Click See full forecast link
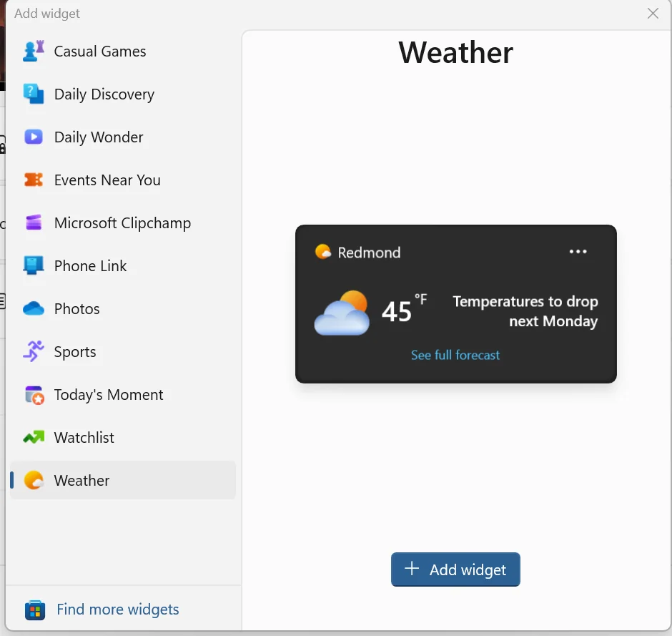Screen dimensions: 672x636 tap(455, 355)
